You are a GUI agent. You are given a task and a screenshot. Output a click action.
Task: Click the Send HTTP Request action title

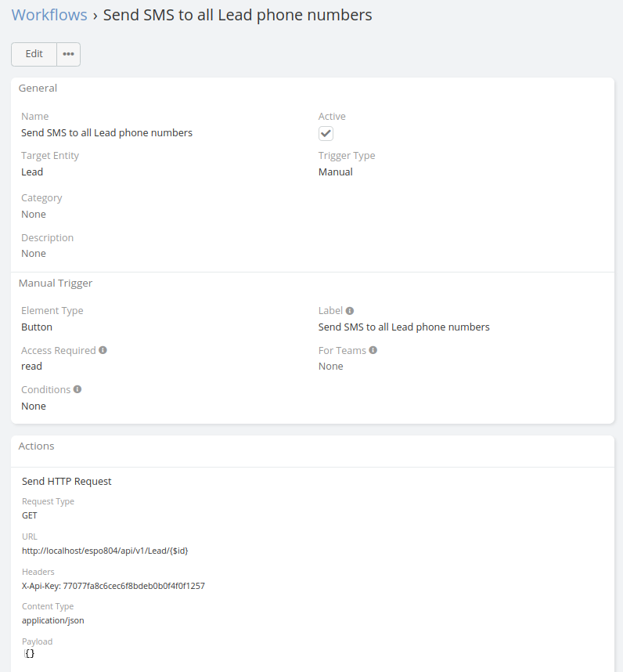tap(67, 482)
